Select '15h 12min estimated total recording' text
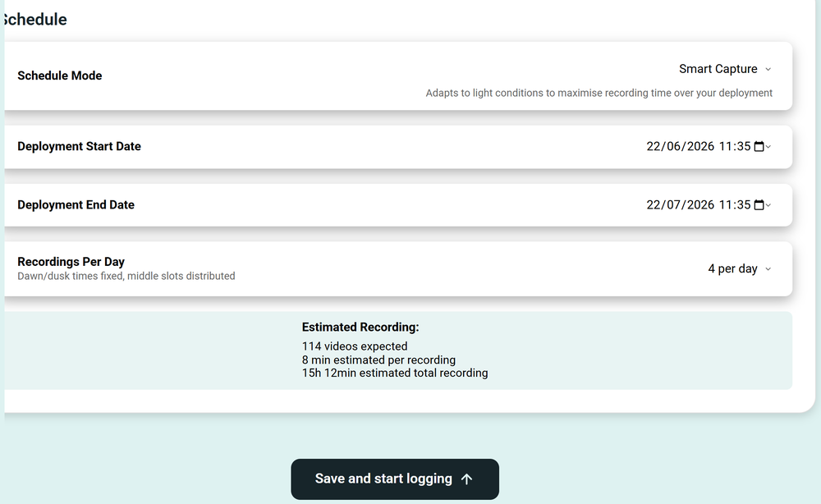This screenshot has width=821, height=504. click(395, 373)
